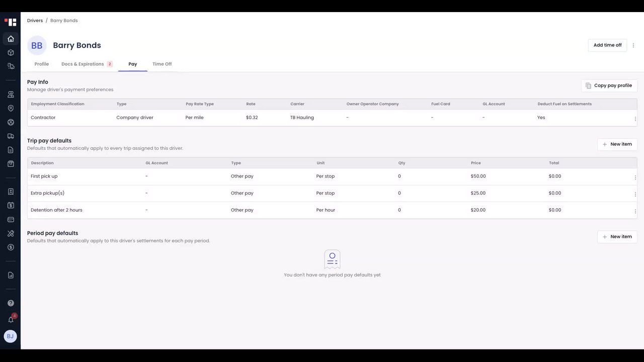Open the reports chart icon in the sidebar
The image size is (644, 362).
(11, 275)
